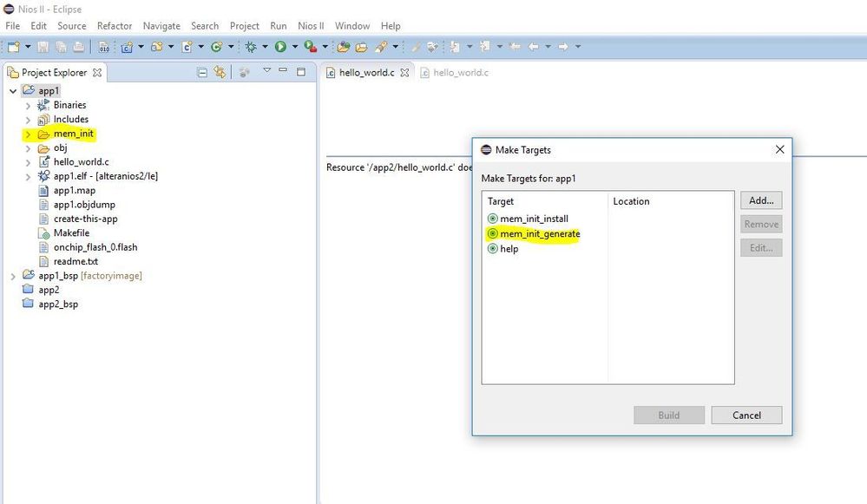Select the help make target
The width and height of the screenshot is (867, 504).
coord(509,249)
